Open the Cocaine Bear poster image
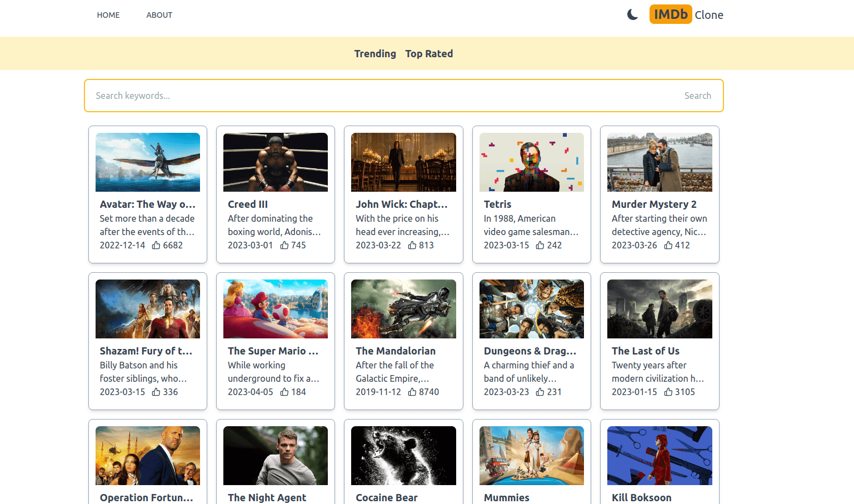This screenshot has width=854, height=504. point(403,456)
